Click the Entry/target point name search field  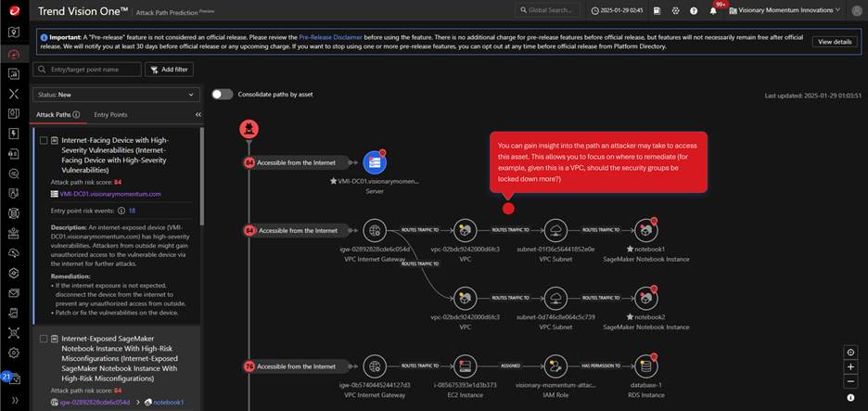87,70
